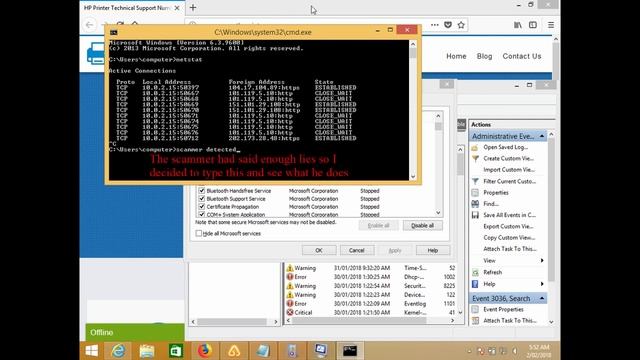Open Blog on the HP support site
This screenshot has width=640, height=360.
tap(484, 56)
